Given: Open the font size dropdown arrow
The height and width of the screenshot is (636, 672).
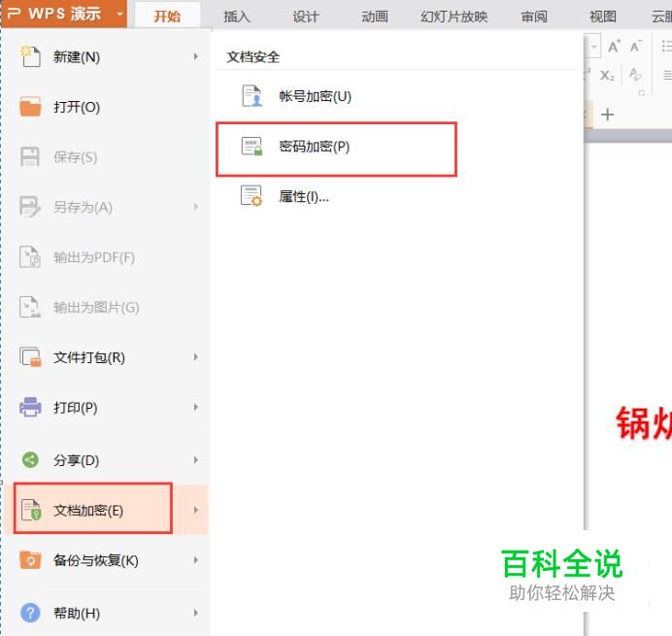Looking at the screenshot, I should pos(594,46).
